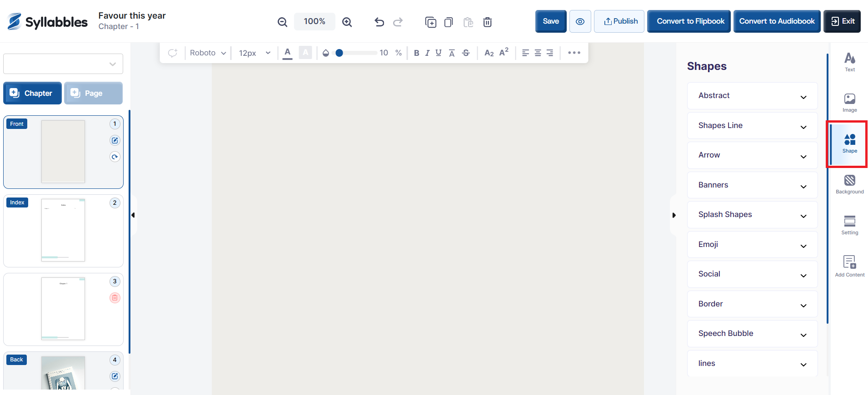Image resolution: width=868 pixels, height=395 pixels.
Task: Toggle italic text formatting
Action: pos(427,53)
